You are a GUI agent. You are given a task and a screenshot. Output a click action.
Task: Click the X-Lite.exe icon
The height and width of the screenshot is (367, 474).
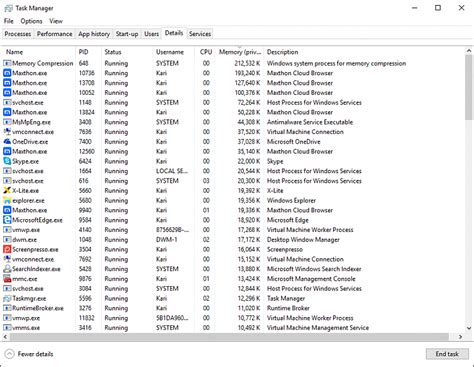tap(7, 191)
